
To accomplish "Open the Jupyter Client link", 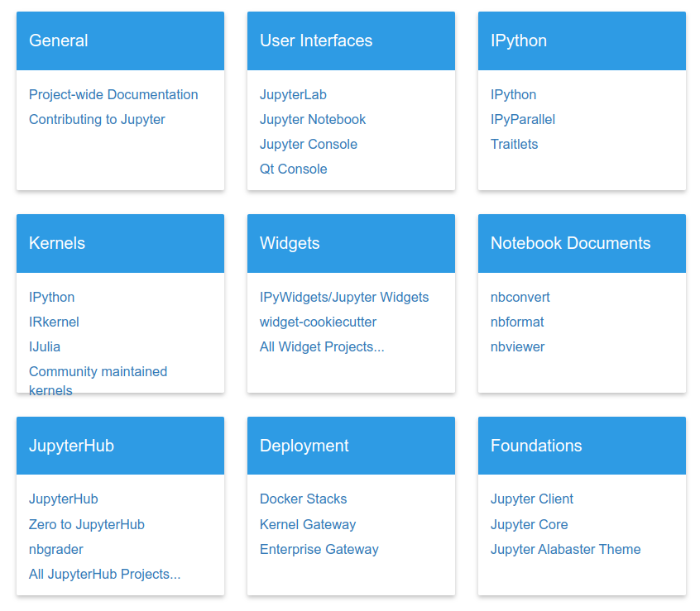I will tap(532, 499).
